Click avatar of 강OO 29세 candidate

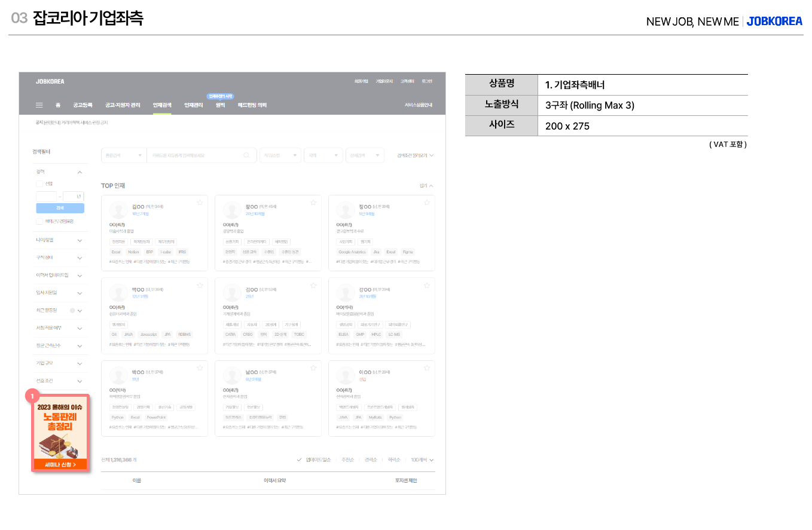[346, 293]
